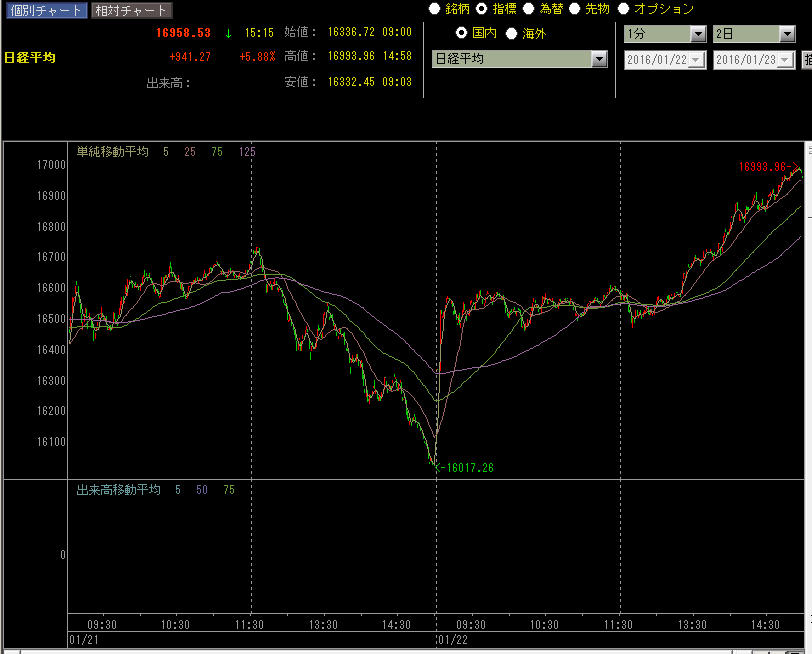Click the 50 label in 出来高移動平均 legend
812x654 pixels.
203,490
